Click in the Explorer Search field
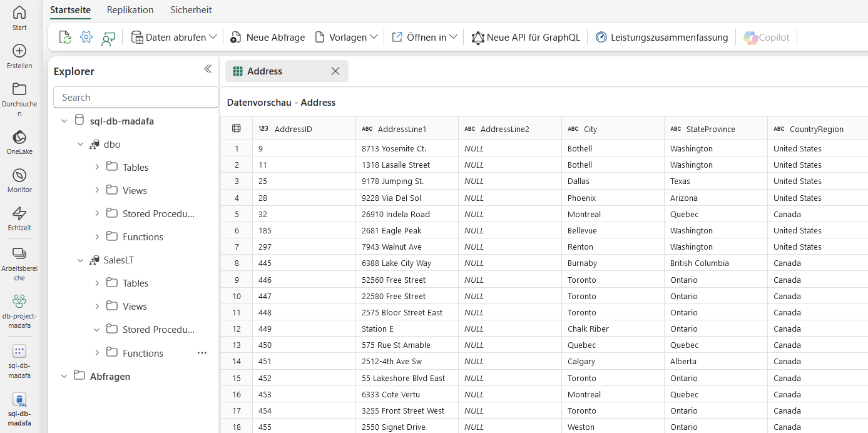The image size is (868, 433). pyautogui.click(x=136, y=98)
